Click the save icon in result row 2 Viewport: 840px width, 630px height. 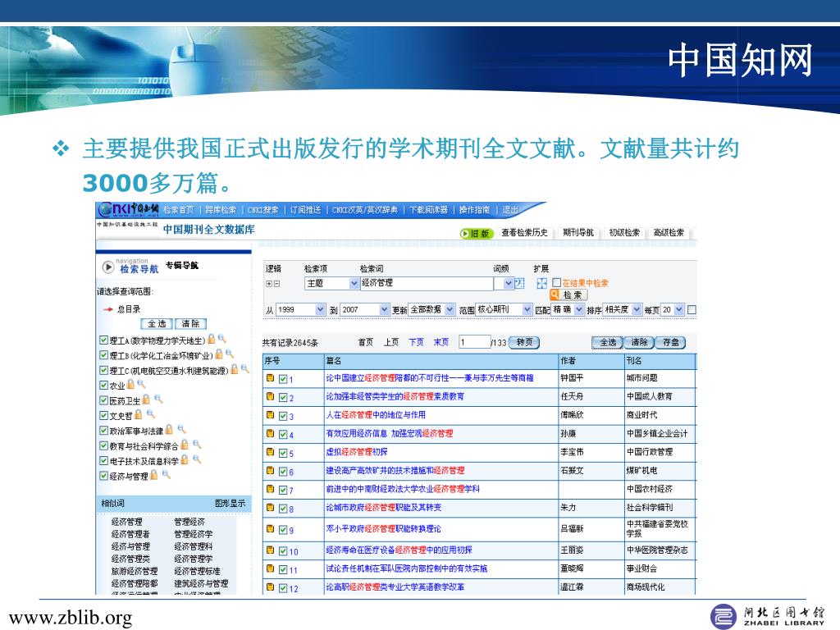click(271, 396)
